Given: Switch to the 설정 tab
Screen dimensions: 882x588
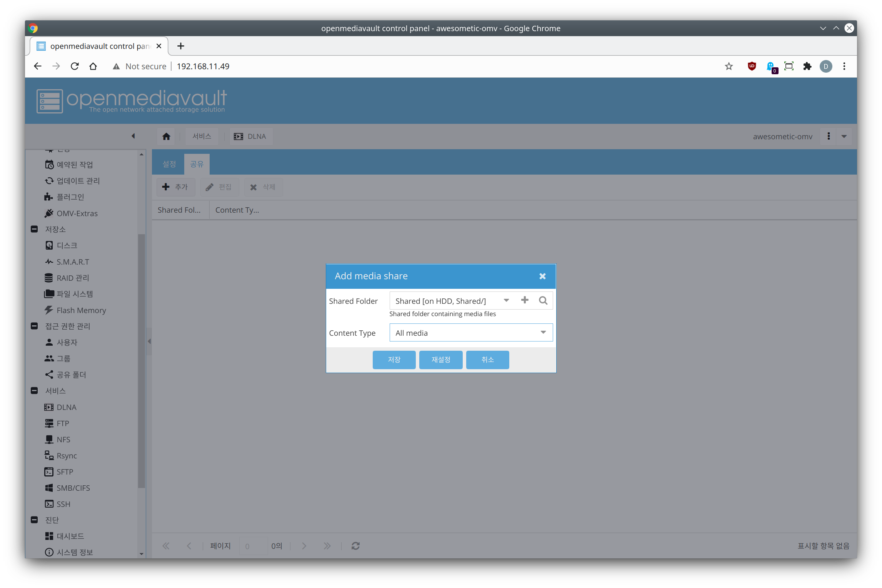Looking at the screenshot, I should (169, 164).
